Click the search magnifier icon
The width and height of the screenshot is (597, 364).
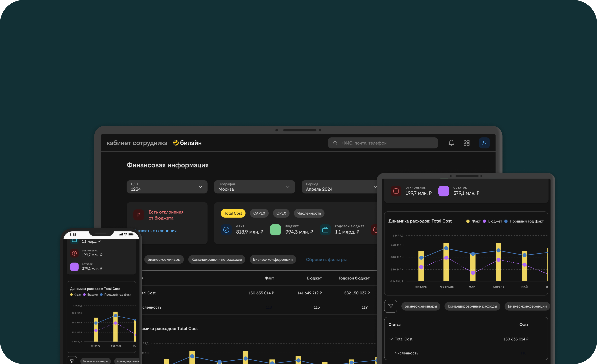point(335,143)
